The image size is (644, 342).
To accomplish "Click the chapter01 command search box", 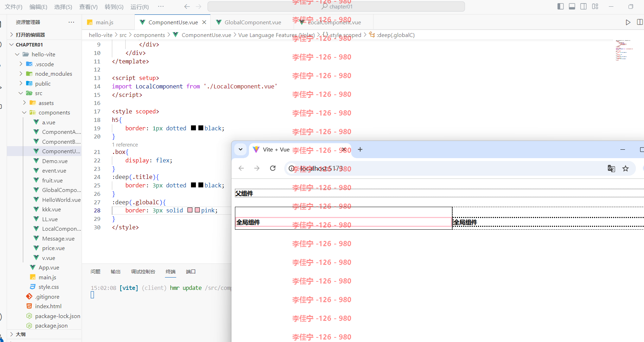I will pos(336,7).
